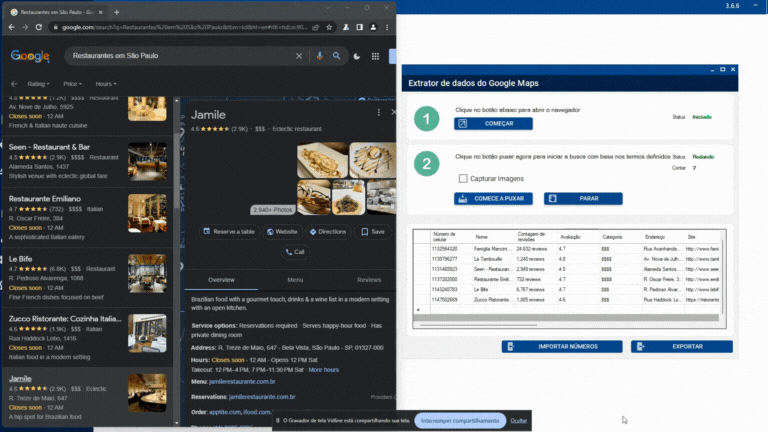This screenshot has width=768, height=432.
Task: Click Chrome address bar URL
Action: coord(184,27)
